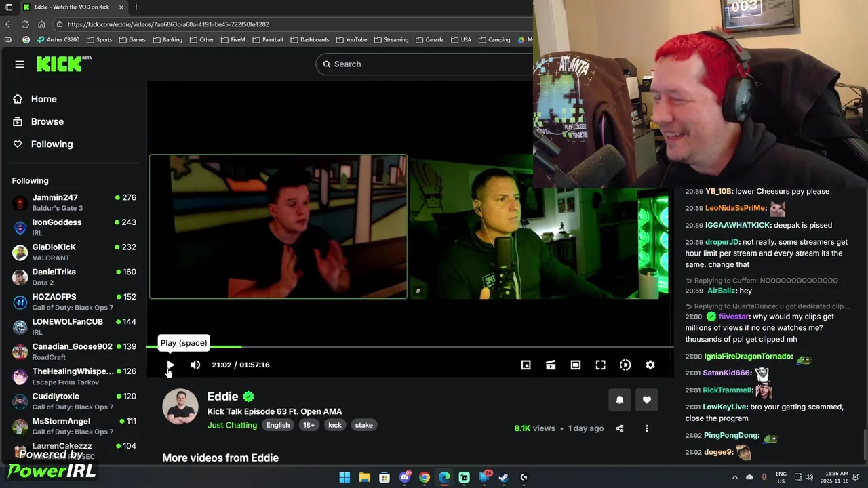This screenshot has width=868, height=488.
Task: Open the YouTube bookmarks folder
Action: pyautogui.click(x=351, y=39)
